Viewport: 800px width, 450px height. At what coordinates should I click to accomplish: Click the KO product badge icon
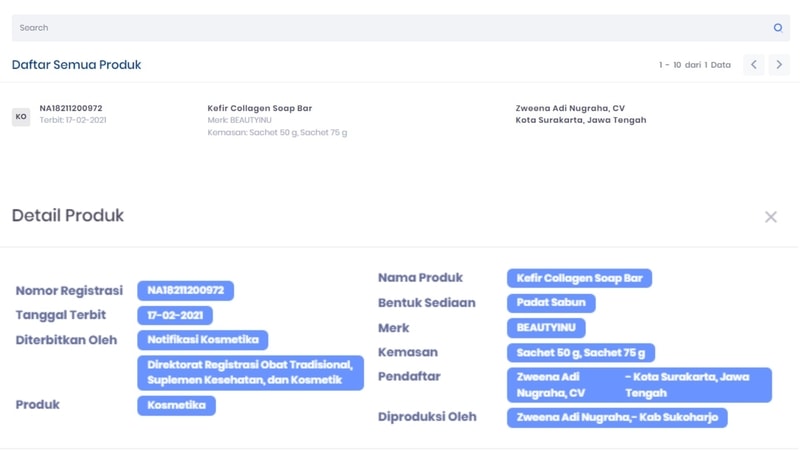21,117
